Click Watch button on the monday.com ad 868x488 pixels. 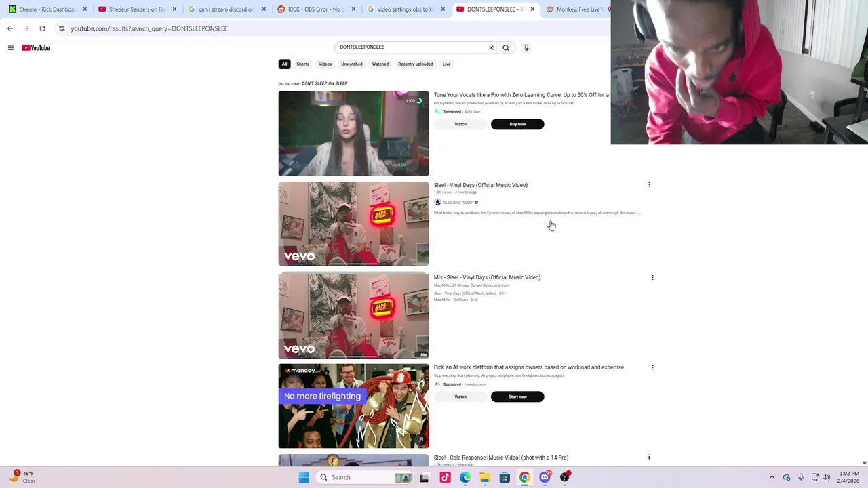click(460, 396)
